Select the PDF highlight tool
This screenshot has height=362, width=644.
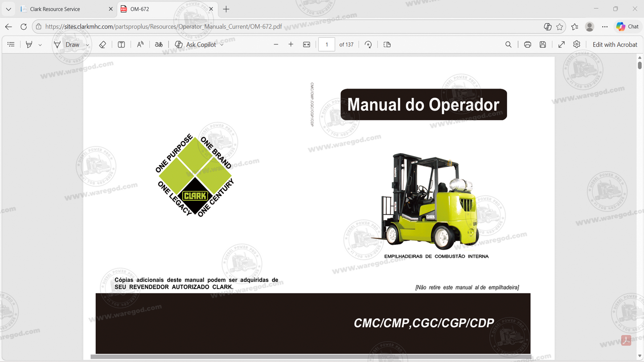(29, 45)
